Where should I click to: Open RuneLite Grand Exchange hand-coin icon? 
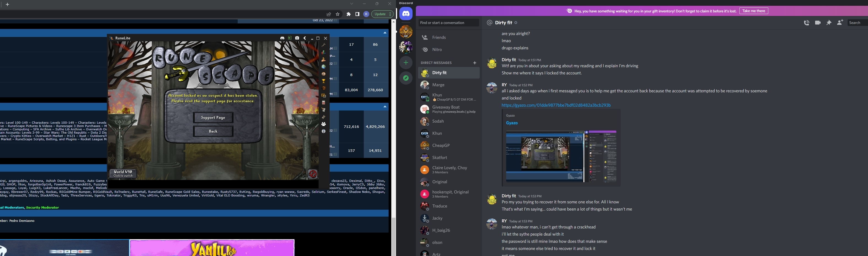tap(324, 59)
